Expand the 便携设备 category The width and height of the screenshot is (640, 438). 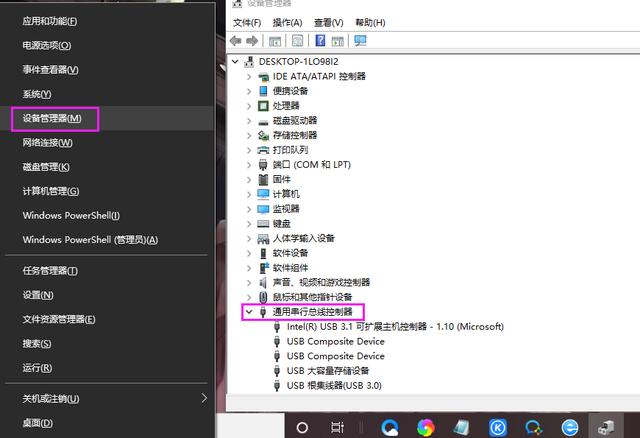point(249,91)
